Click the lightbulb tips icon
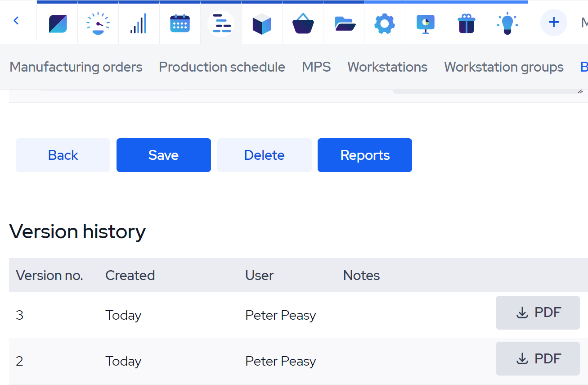 pyautogui.click(x=507, y=23)
